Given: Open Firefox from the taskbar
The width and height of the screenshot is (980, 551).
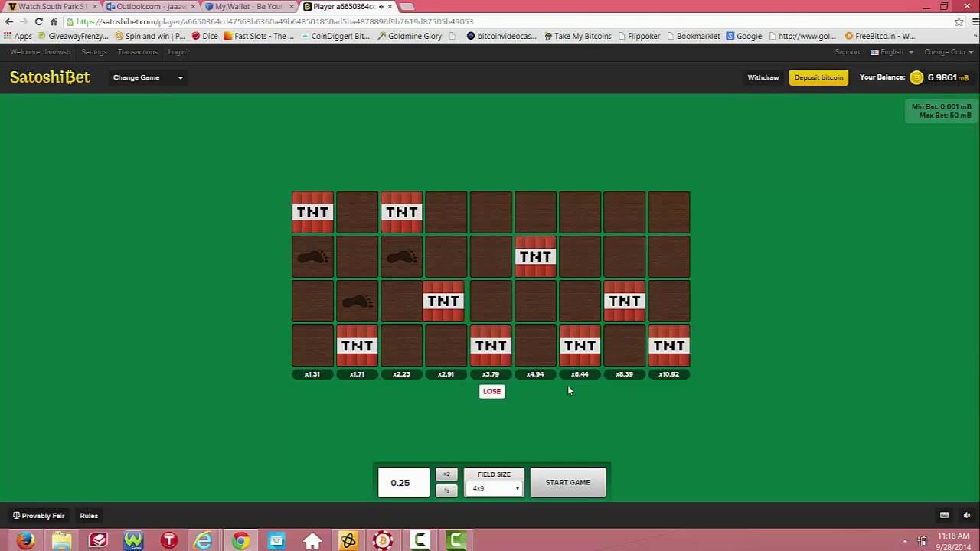Looking at the screenshot, I should tap(25, 540).
